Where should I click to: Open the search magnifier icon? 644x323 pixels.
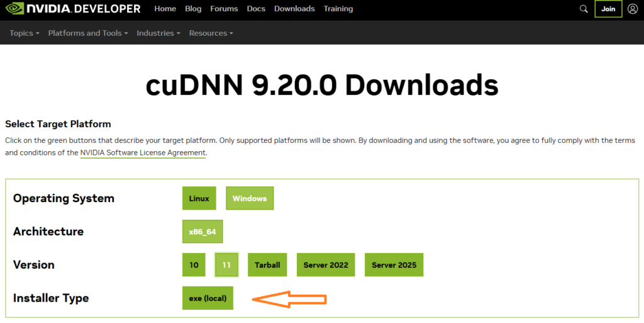[584, 9]
